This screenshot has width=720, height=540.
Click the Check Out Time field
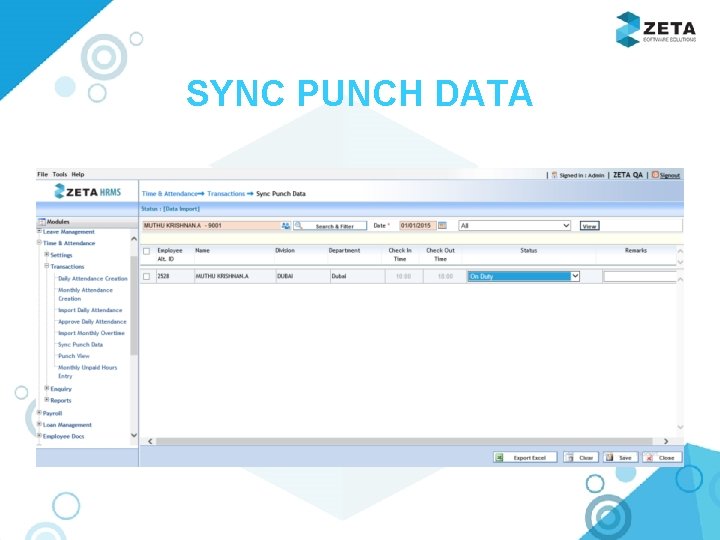click(x=445, y=276)
